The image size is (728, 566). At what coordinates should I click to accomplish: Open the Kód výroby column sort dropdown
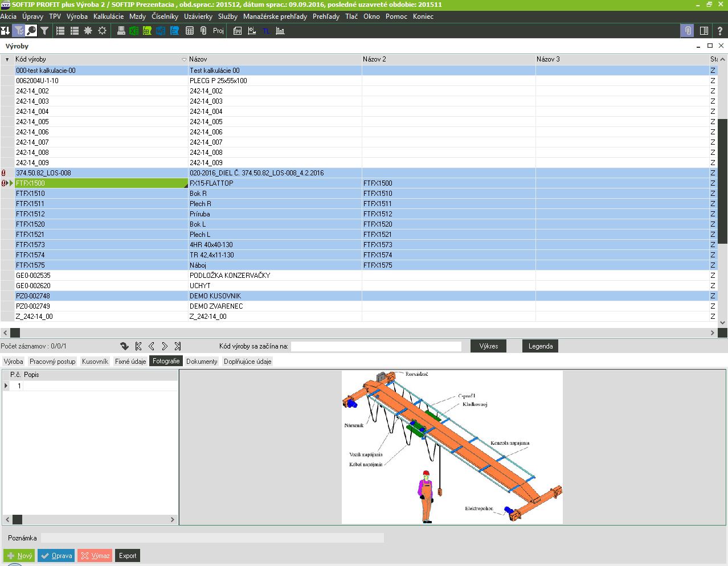coord(184,59)
